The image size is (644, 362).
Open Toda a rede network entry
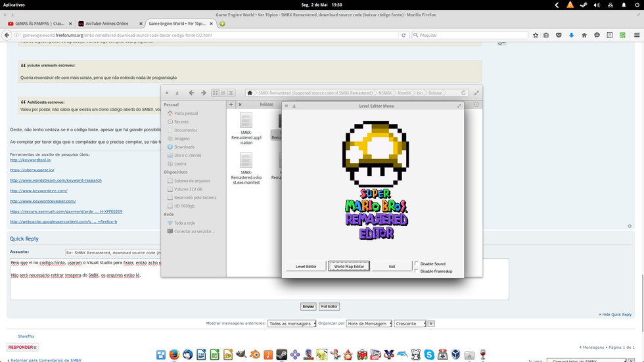point(185,223)
